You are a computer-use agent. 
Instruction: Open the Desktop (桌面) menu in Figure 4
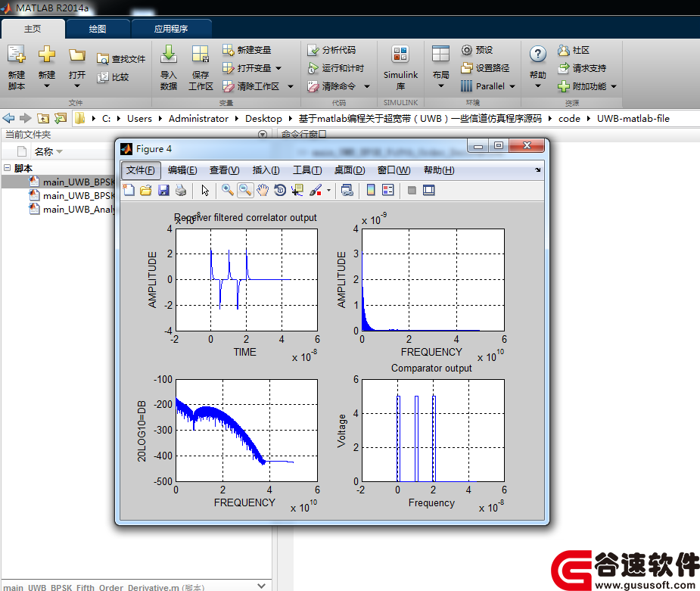(x=350, y=170)
